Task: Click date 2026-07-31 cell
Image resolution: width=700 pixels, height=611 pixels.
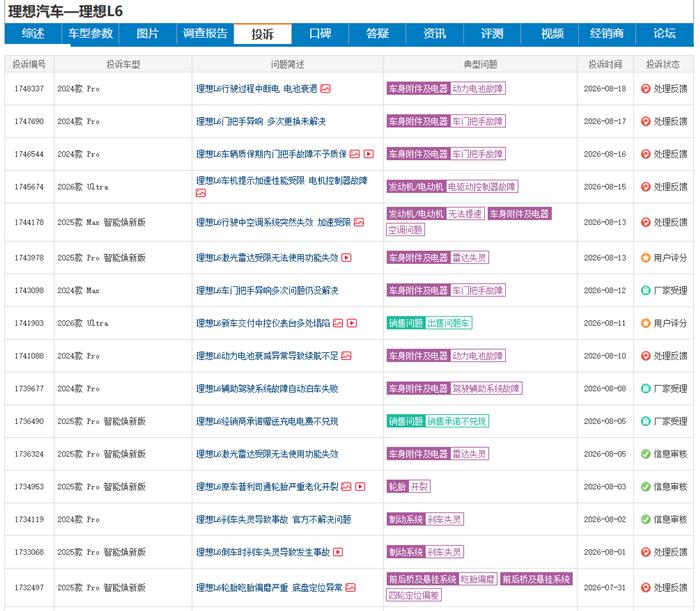Action: (605, 588)
